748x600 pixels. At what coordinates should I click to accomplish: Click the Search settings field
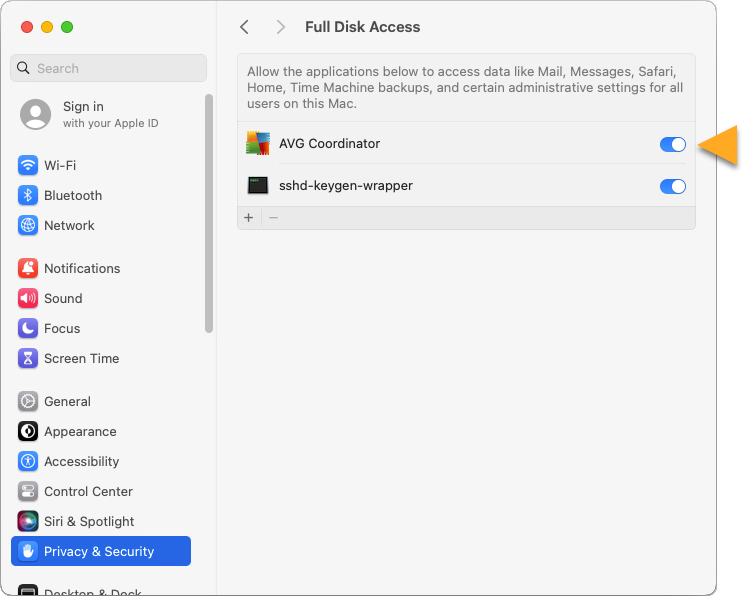coord(108,68)
